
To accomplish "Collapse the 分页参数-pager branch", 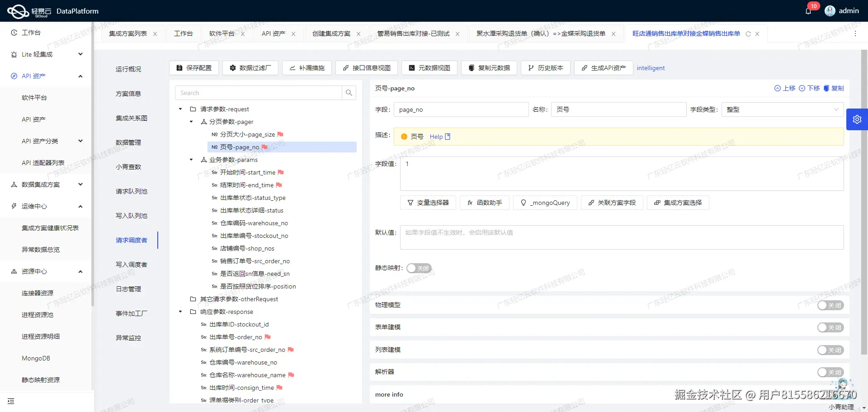I will click(191, 122).
